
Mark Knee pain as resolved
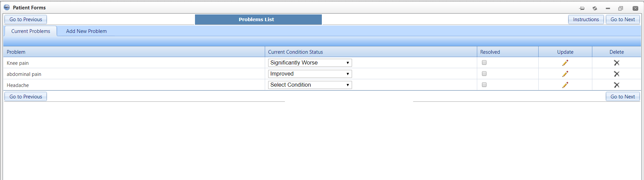click(x=484, y=62)
